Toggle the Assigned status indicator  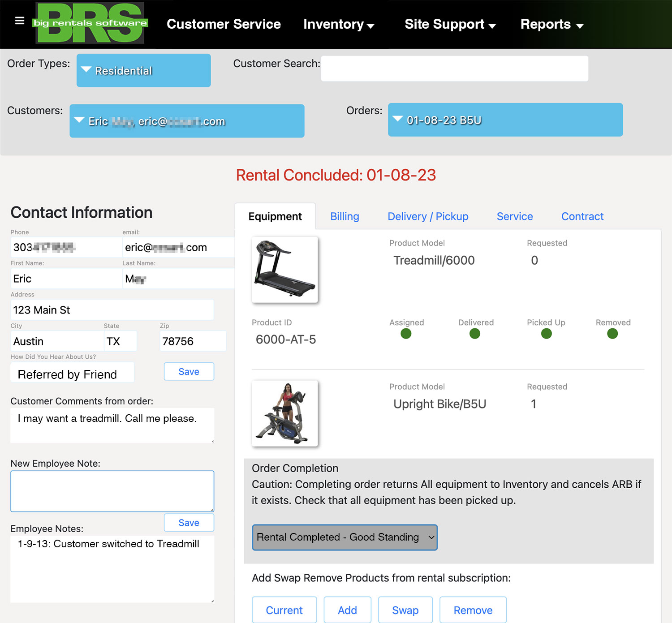tap(406, 334)
